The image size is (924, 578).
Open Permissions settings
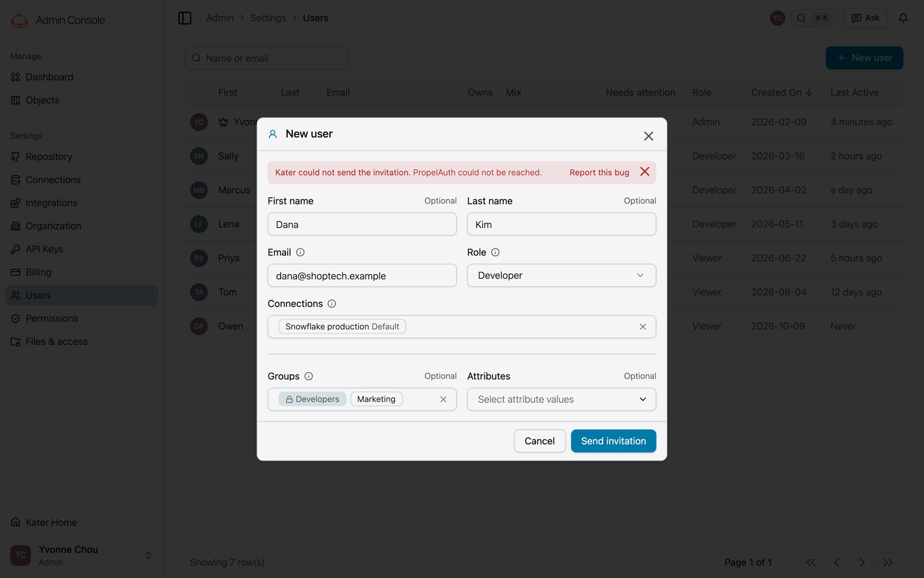82,319
